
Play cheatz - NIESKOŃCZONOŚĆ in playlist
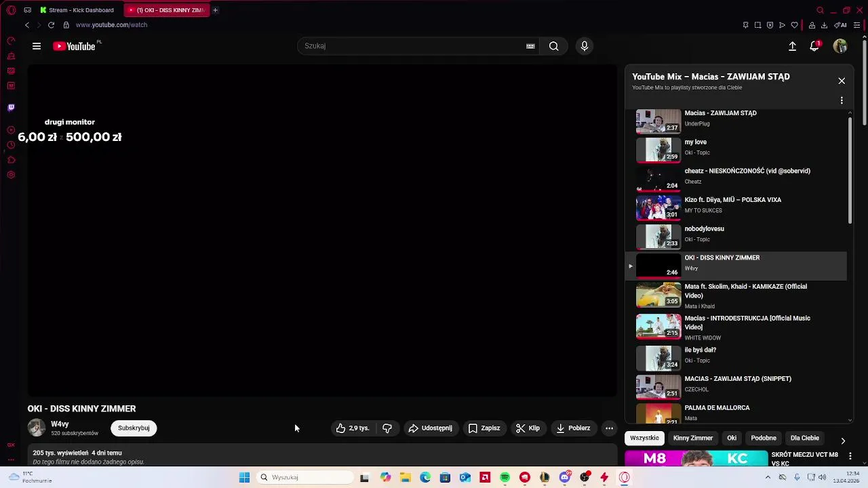coord(736,179)
